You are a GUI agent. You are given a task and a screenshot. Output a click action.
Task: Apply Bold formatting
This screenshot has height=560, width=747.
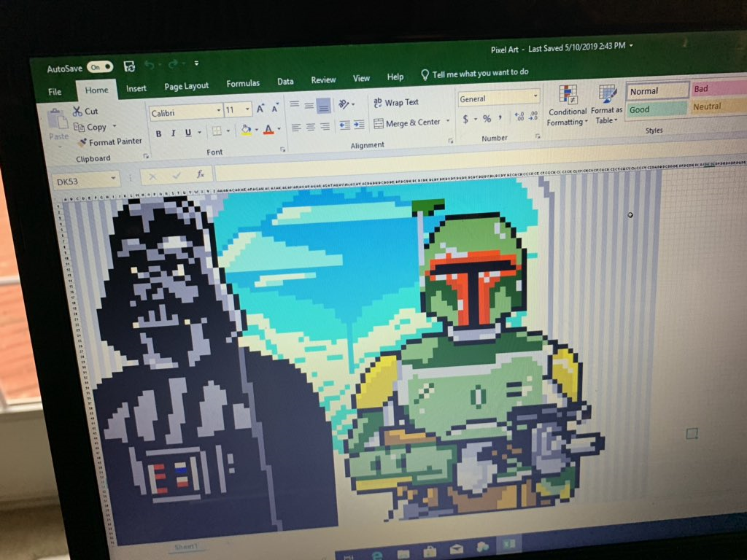pyautogui.click(x=158, y=133)
